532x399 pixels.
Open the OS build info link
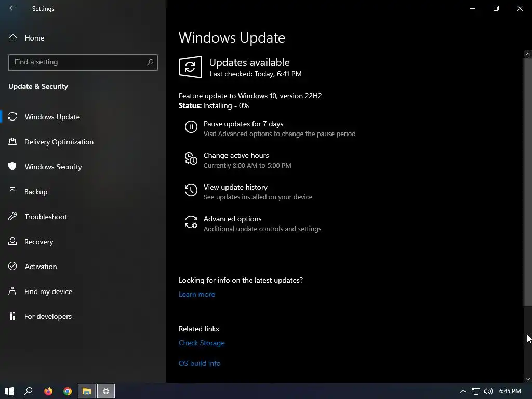point(199,363)
